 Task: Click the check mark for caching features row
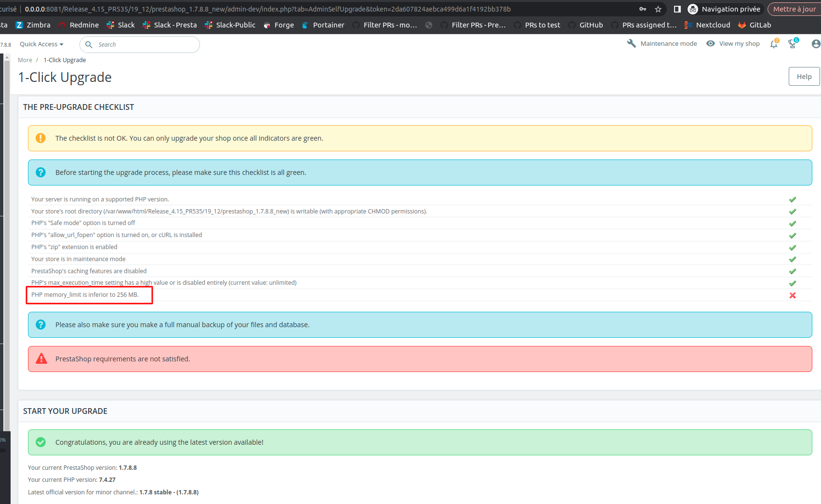(x=793, y=271)
